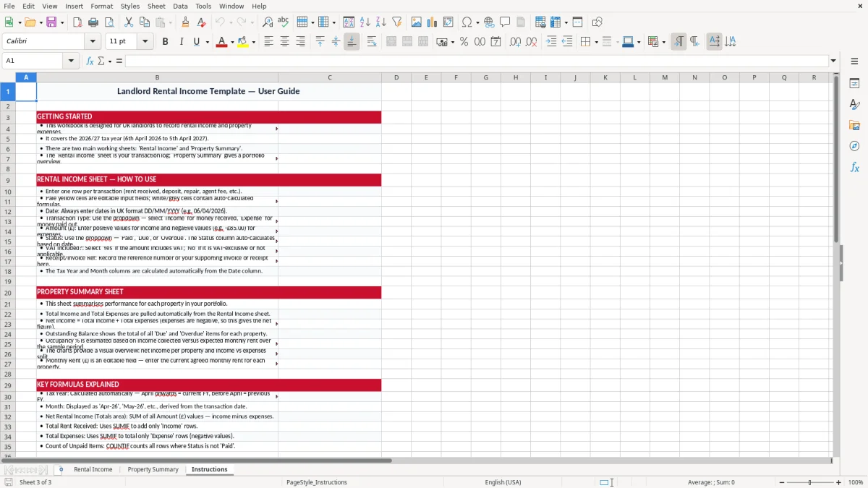Toggle Bold formatting
This screenshot has width=868, height=488.
[x=165, y=42]
